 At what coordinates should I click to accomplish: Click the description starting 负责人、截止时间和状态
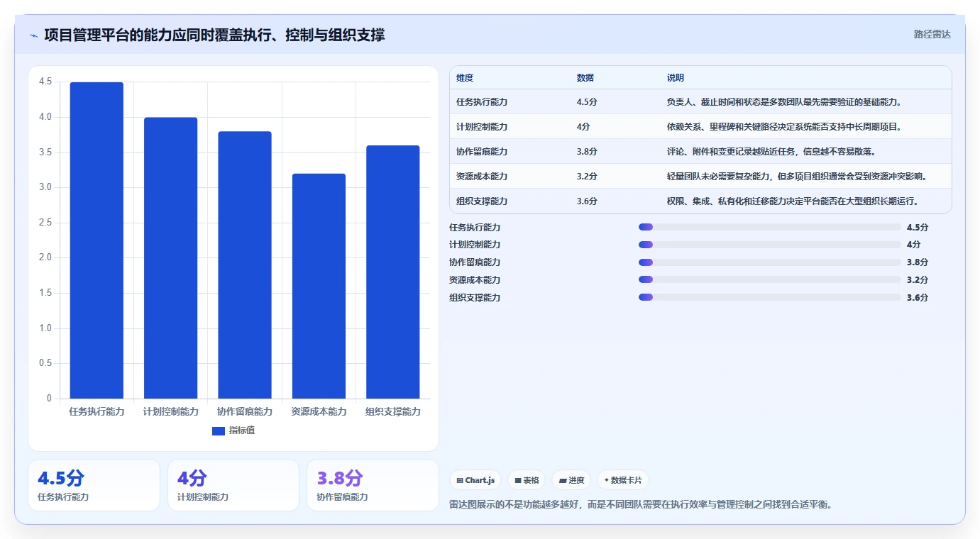click(784, 102)
